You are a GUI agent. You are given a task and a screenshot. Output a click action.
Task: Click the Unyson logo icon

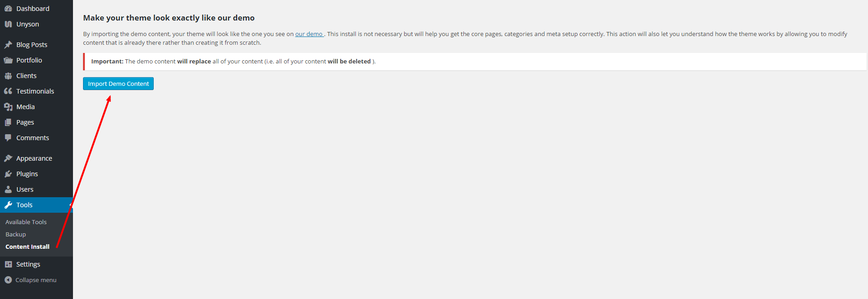click(8, 24)
